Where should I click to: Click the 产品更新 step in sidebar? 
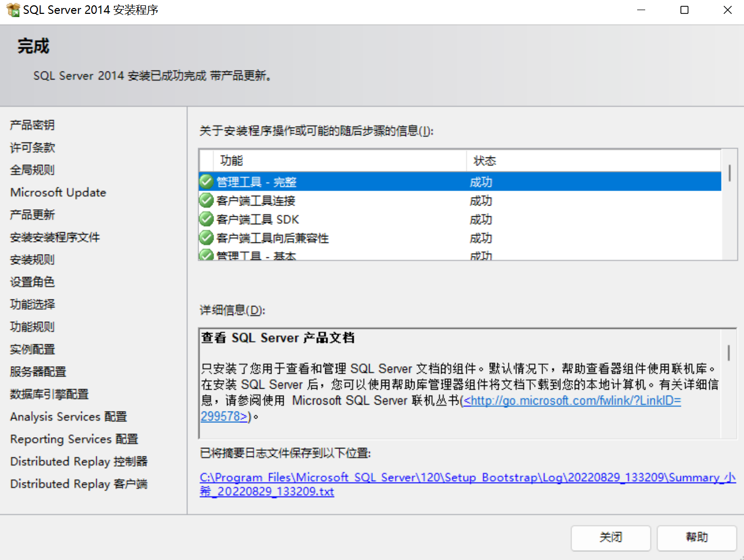point(32,215)
